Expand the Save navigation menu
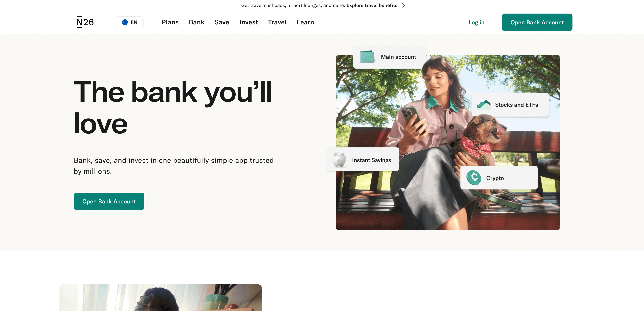 (x=222, y=22)
